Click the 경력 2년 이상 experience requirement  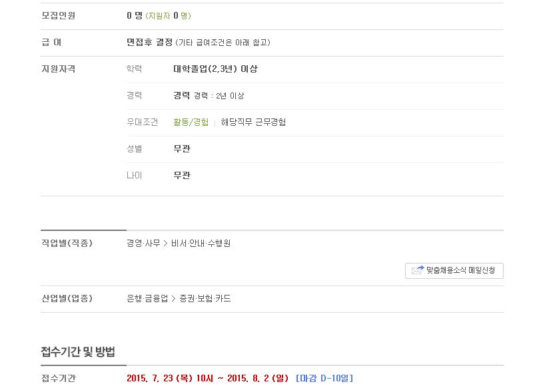pos(209,95)
